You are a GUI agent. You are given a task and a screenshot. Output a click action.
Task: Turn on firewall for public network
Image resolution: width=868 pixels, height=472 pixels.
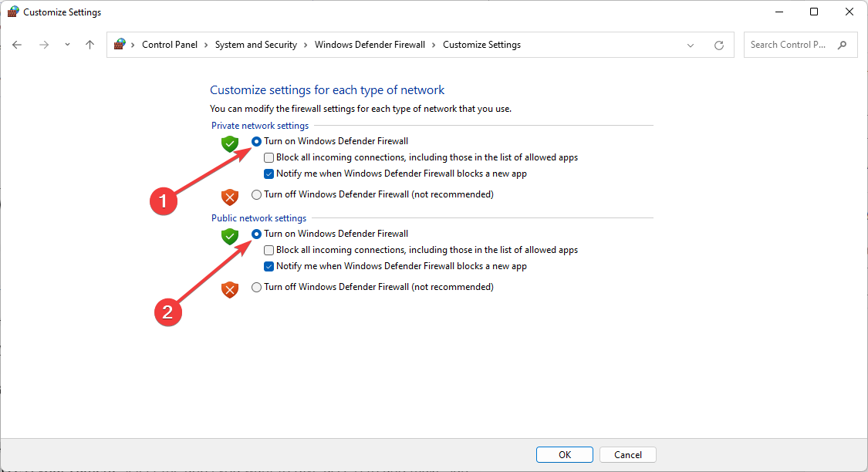tap(256, 234)
